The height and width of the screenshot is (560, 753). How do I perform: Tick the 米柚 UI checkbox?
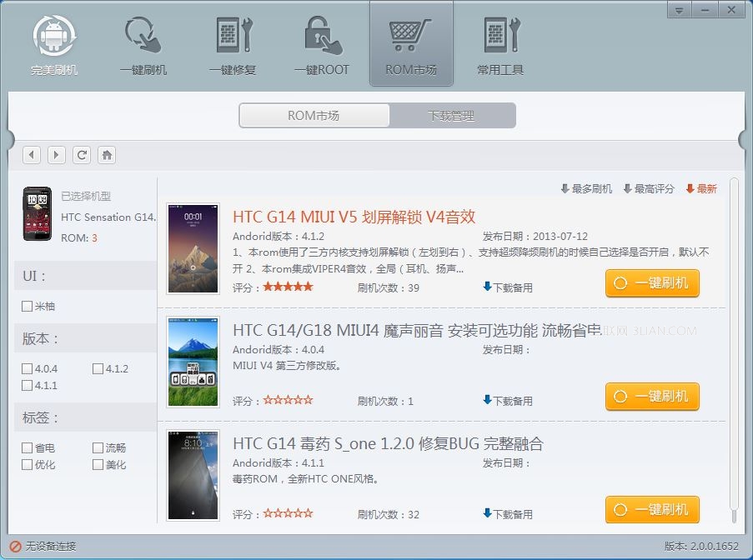pos(27,306)
